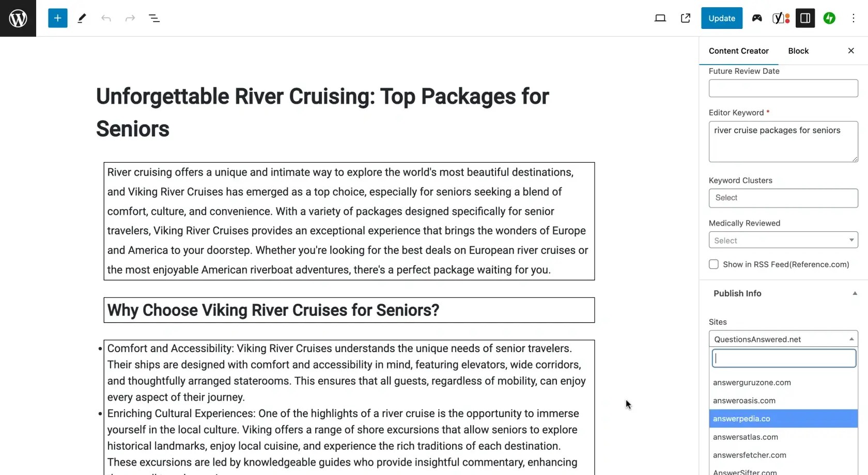Open the Keyword Clusters select box

click(x=783, y=198)
